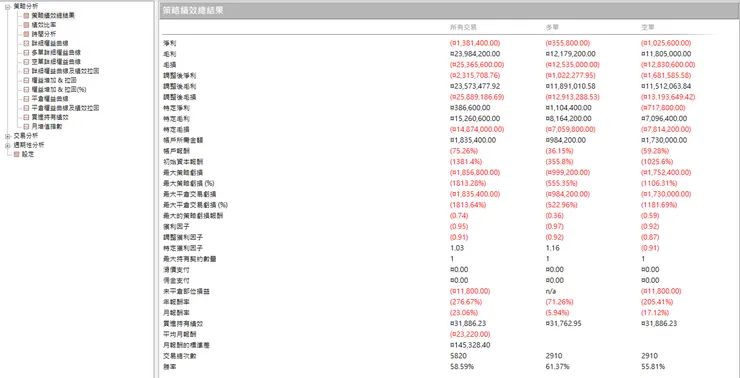
Task: Open the 空單詳細權益曲線 chart icon
Action: coord(26,62)
